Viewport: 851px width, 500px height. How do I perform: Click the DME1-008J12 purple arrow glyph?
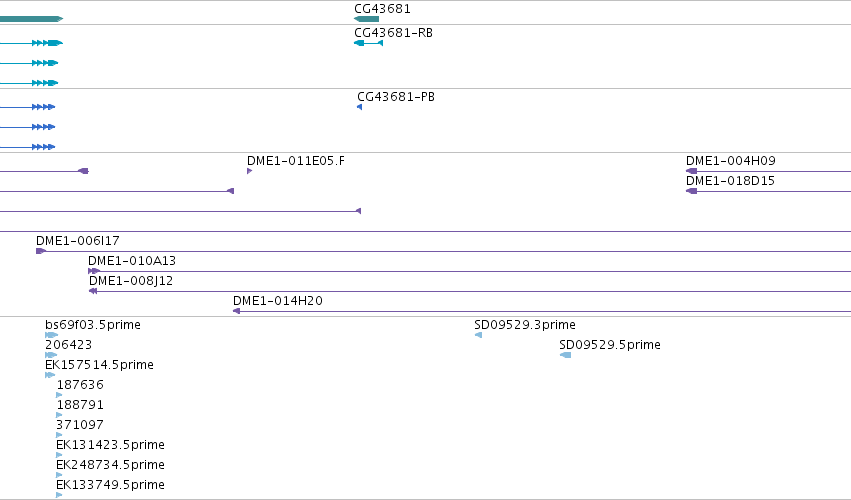[93, 291]
